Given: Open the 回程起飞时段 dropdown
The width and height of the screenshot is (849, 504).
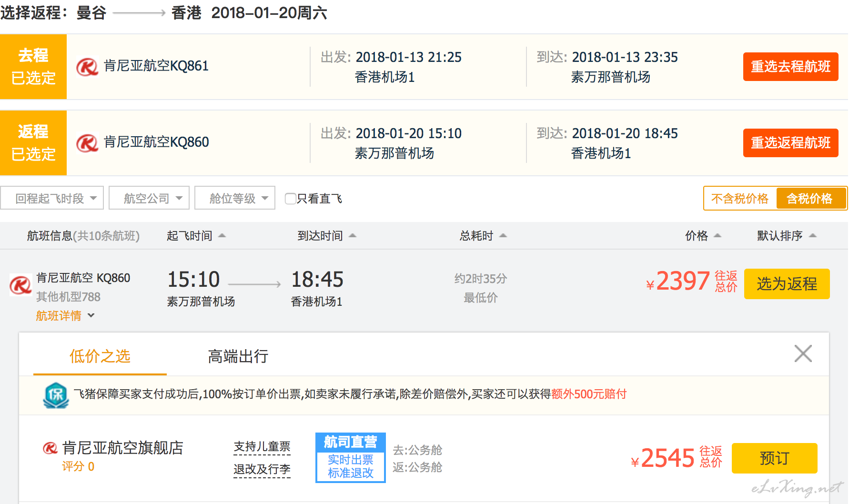Looking at the screenshot, I should (52, 198).
